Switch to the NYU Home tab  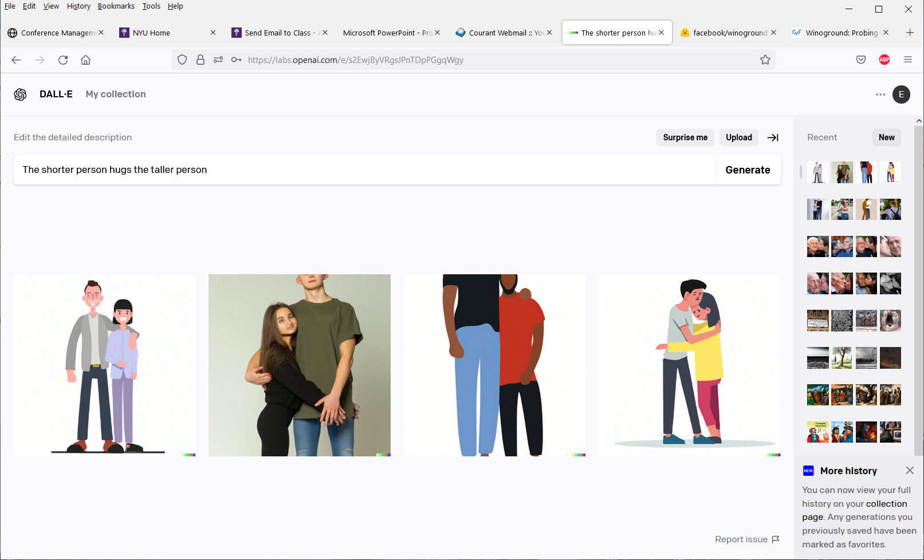point(151,33)
